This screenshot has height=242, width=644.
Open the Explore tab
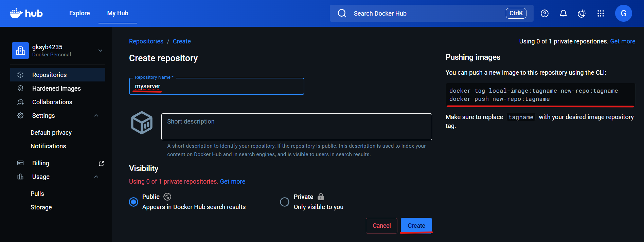click(79, 13)
